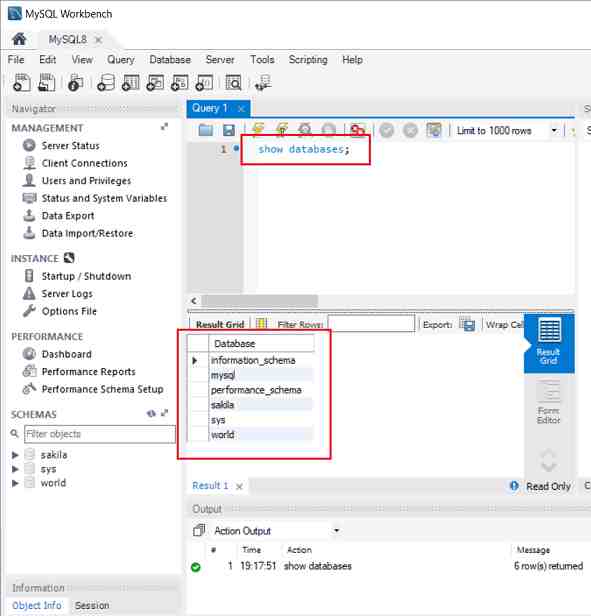Image resolution: width=591 pixels, height=616 pixels.
Task: Create a new table toolbar icon
Action: point(131,82)
